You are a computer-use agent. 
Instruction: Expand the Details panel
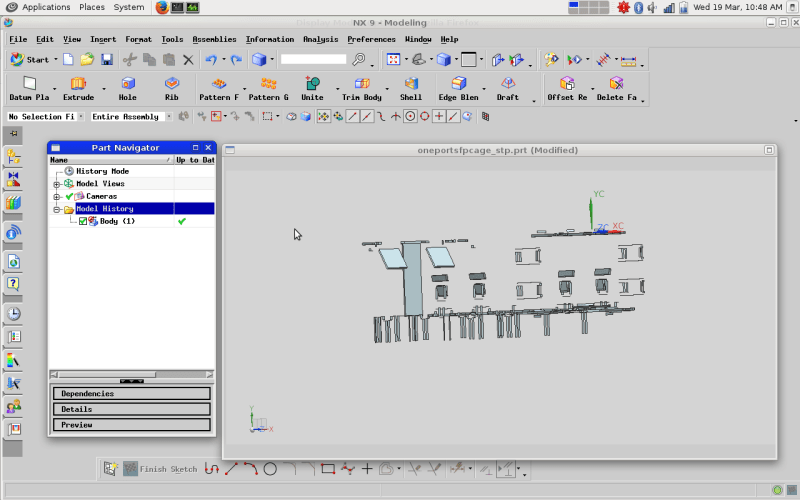[x=132, y=409]
